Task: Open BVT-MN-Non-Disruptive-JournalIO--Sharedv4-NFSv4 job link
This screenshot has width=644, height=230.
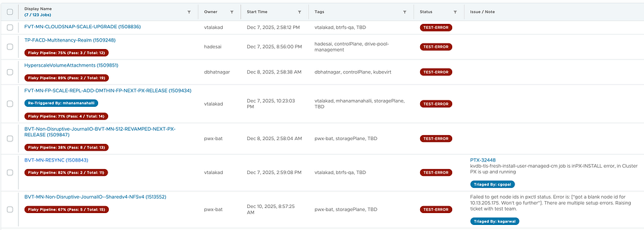Action: [x=96, y=197]
